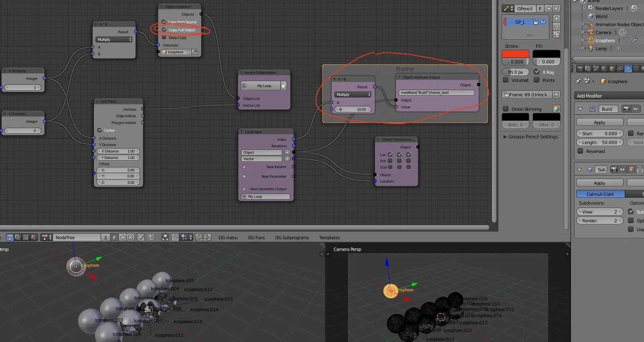Image resolution: width=644 pixels, height=342 pixels.
Task: Open the Add Modifier dropdown
Action: coord(610,96)
